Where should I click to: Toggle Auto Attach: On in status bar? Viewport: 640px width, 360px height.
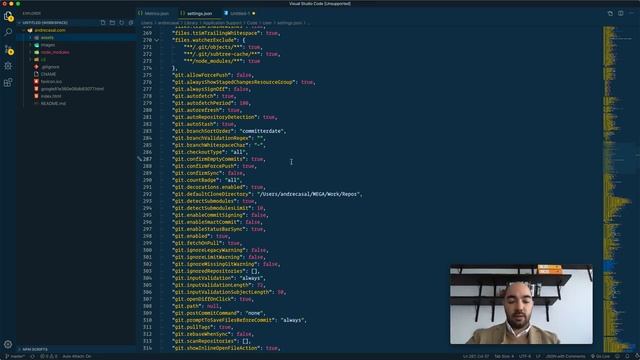tap(77, 356)
